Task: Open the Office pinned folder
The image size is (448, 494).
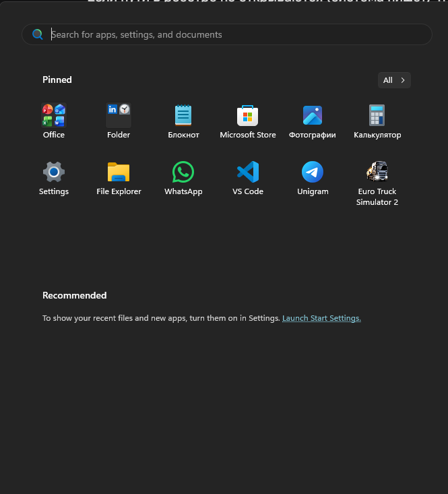Action: [54, 121]
